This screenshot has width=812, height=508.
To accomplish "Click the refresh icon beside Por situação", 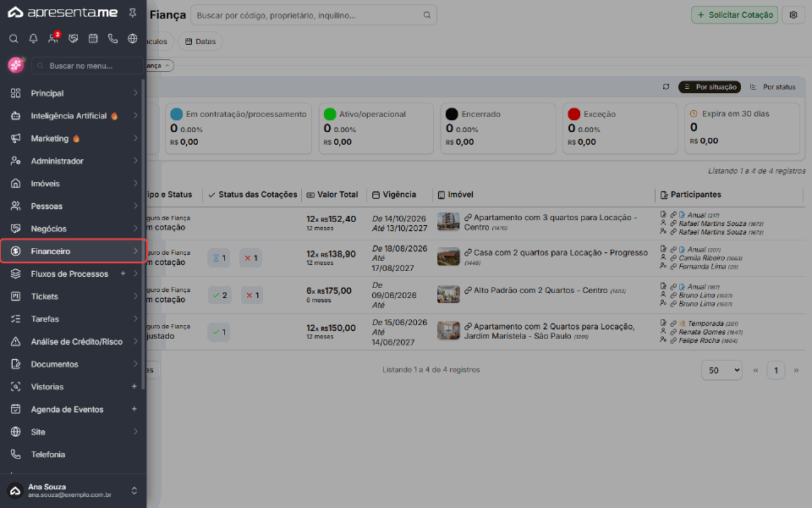I will point(666,87).
